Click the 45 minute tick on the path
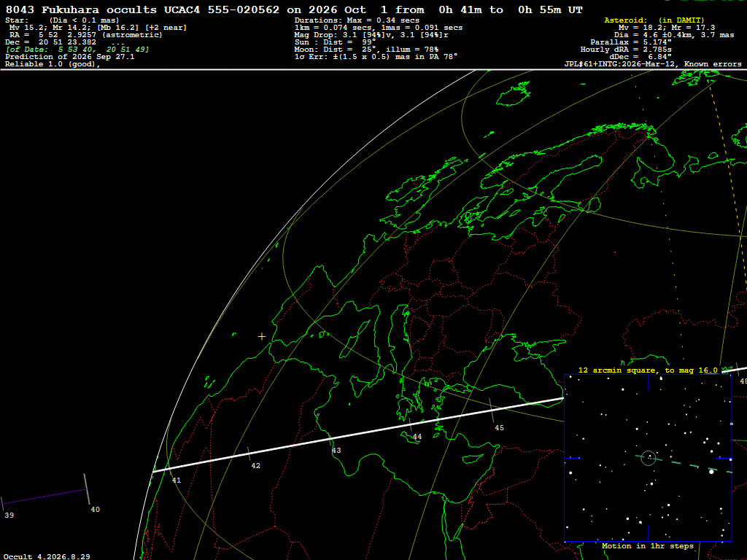This screenshot has height=560, width=747. pos(492,411)
